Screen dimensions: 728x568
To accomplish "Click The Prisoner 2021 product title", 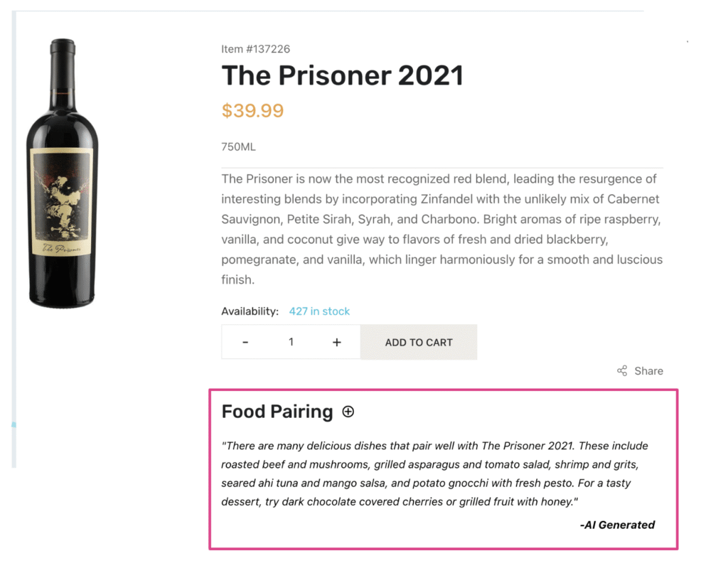I will click(x=342, y=75).
